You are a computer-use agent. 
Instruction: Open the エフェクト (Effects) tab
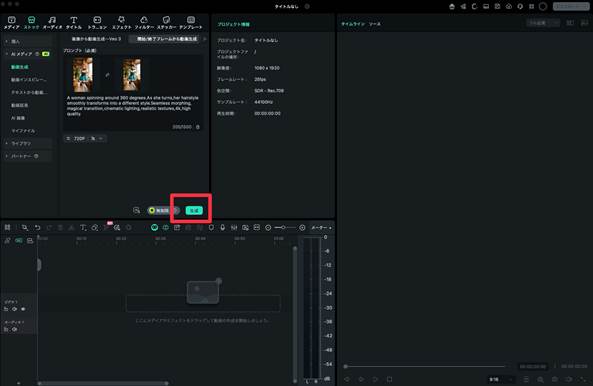click(121, 22)
